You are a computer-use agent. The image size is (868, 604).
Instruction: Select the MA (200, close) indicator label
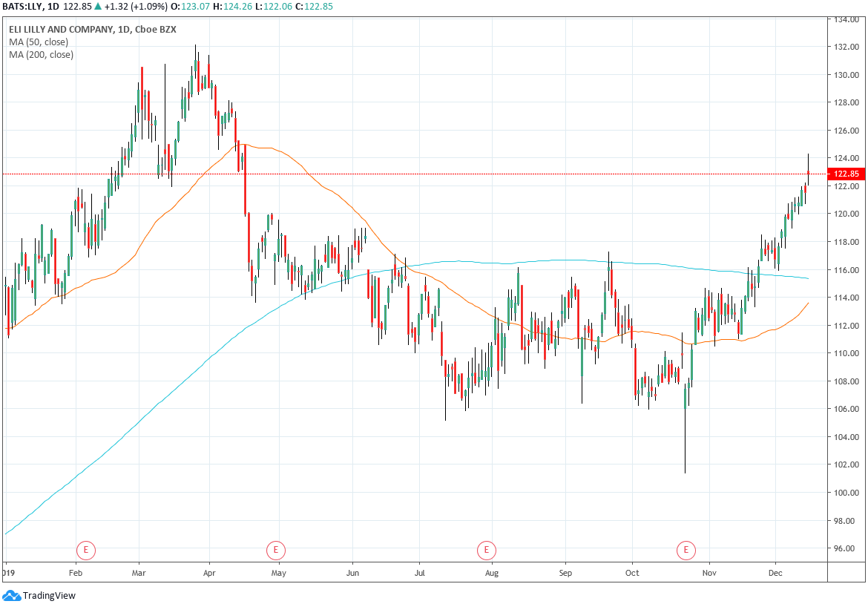coord(41,54)
